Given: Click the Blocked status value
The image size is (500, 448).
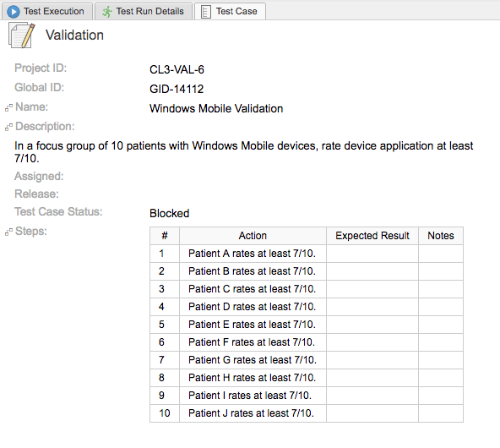Looking at the screenshot, I should click(169, 214).
